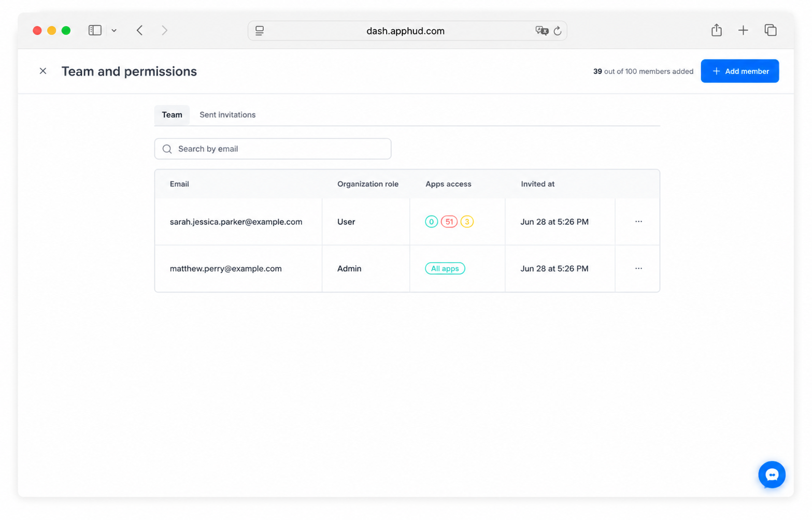Click the red 51 apps access badge
This screenshot has height=520, width=812.
point(449,222)
